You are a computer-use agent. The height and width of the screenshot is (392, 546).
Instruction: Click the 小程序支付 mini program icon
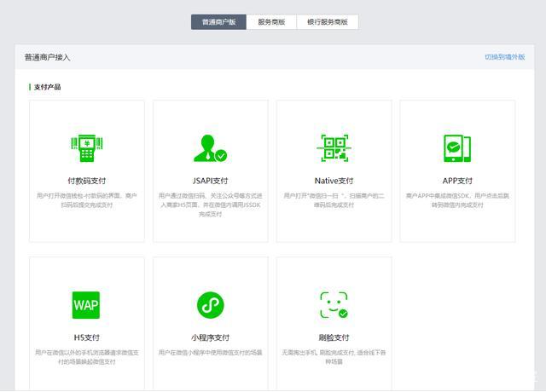210,304
